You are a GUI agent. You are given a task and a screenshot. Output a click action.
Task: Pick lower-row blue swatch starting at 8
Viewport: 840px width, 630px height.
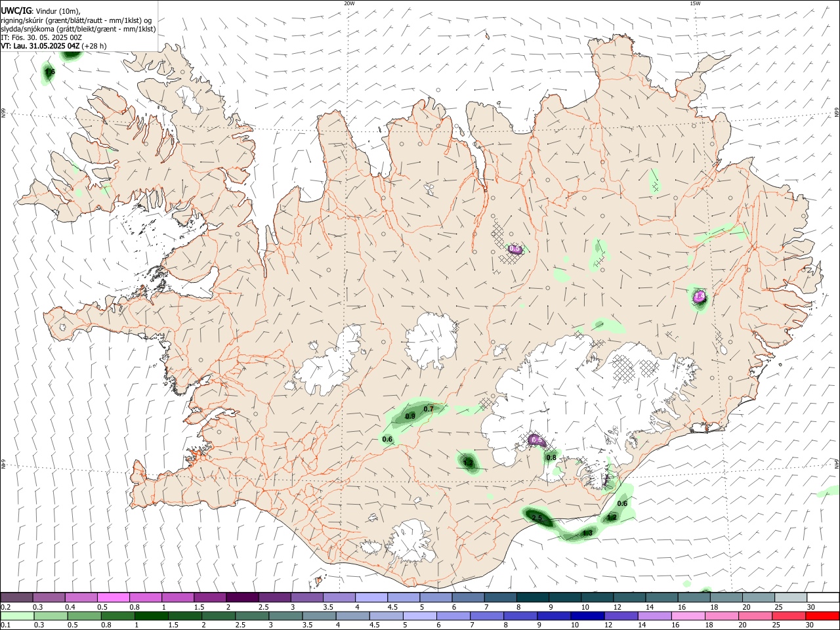coord(521,616)
